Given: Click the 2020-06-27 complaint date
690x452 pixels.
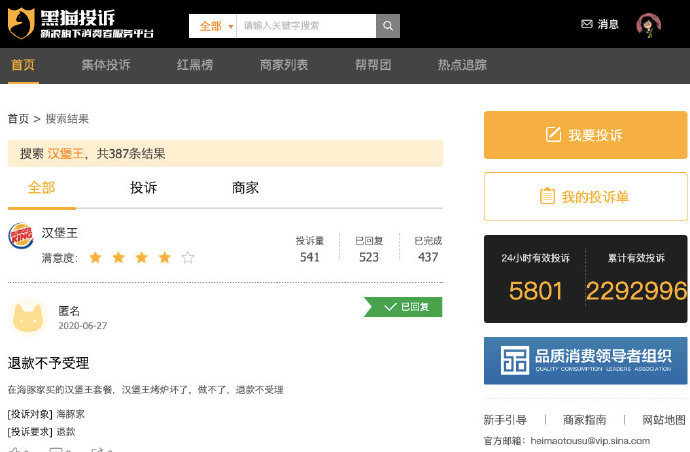Looking at the screenshot, I should point(83,326).
